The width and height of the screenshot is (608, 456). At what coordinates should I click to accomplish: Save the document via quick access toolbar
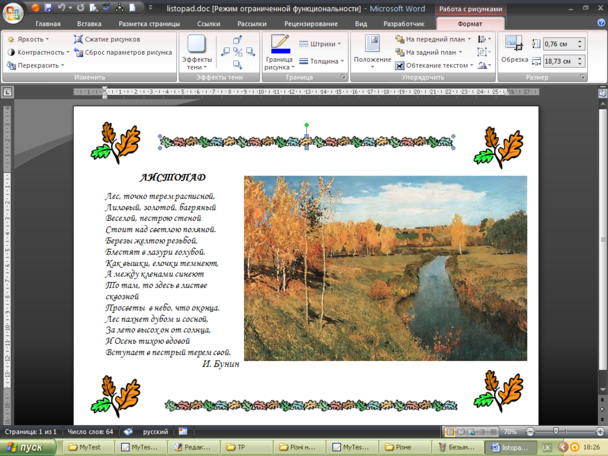48,7
